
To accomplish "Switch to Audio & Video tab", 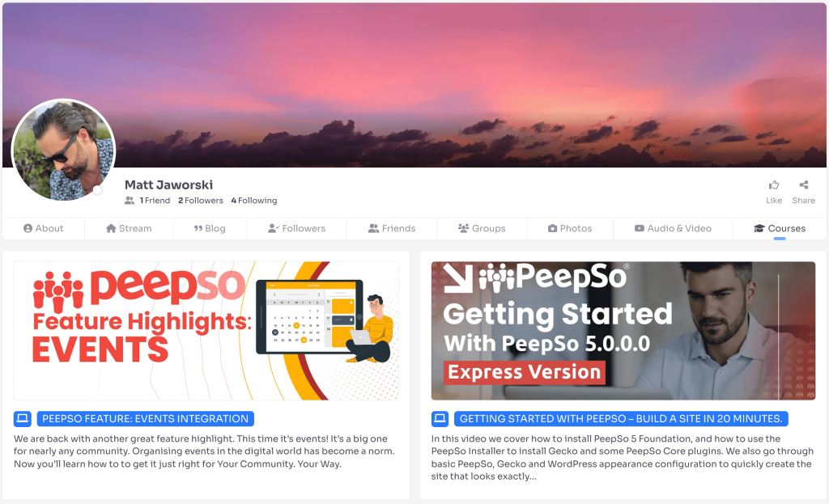I will (x=673, y=228).
